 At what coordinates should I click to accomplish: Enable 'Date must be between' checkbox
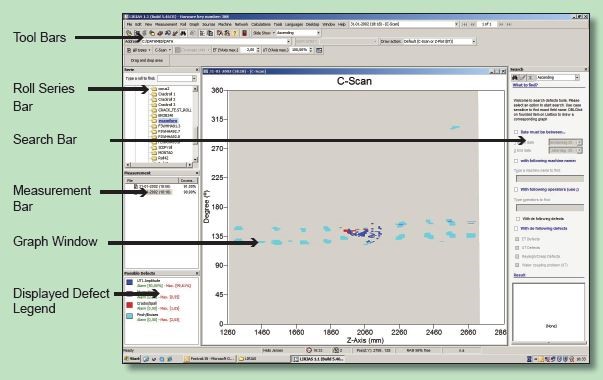click(x=516, y=132)
